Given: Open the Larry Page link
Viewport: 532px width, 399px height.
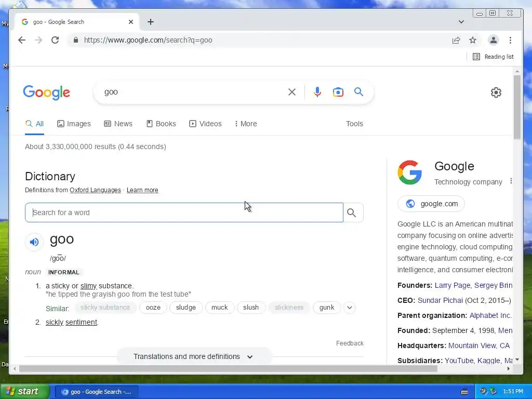Looking at the screenshot, I should 453,285.
